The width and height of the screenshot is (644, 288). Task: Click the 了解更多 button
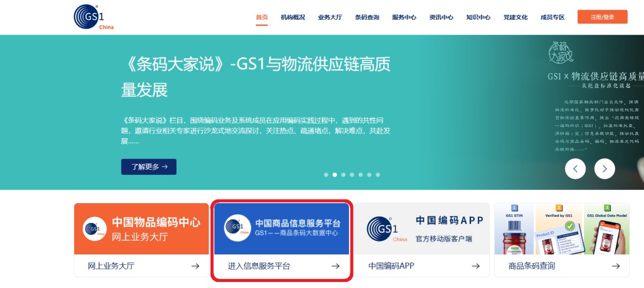[149, 167]
